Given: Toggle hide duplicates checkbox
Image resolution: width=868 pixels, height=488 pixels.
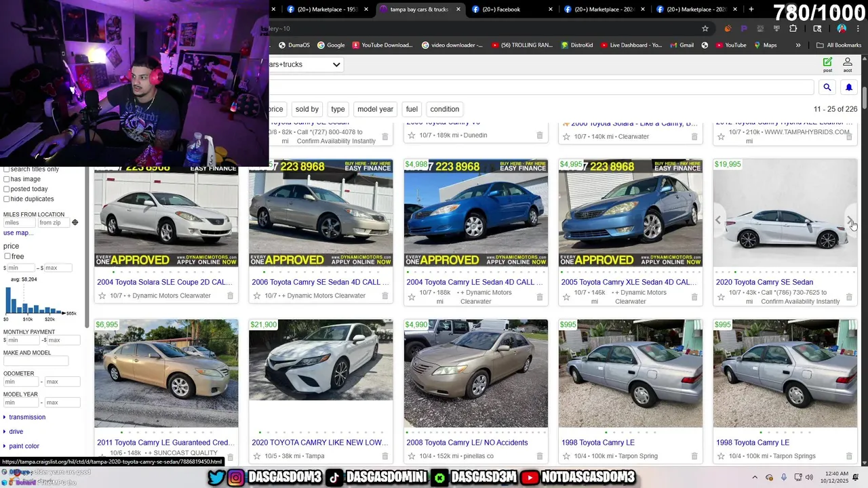Looking at the screenshot, I should click(6, 199).
